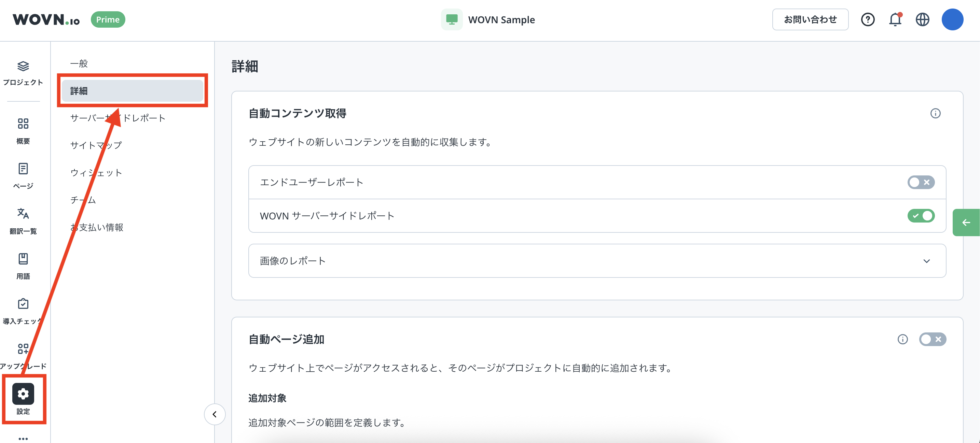Open the ページ sidebar icon

(23, 169)
